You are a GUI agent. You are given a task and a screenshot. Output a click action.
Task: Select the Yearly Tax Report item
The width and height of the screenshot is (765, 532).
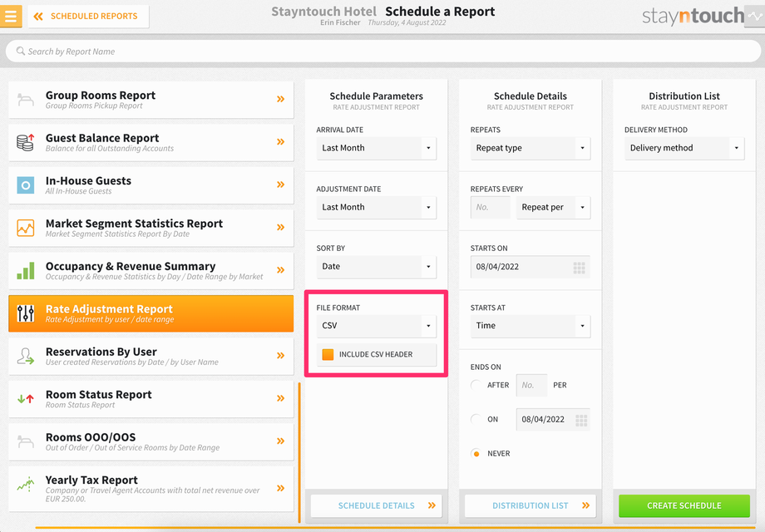(x=151, y=489)
